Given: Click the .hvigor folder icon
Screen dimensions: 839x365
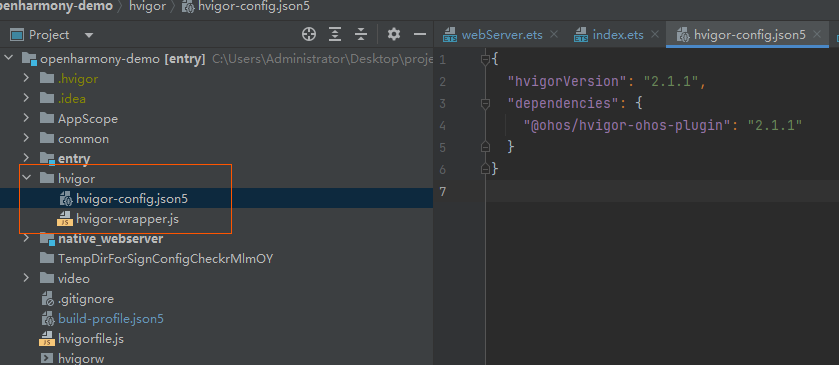Looking at the screenshot, I should click(47, 78).
